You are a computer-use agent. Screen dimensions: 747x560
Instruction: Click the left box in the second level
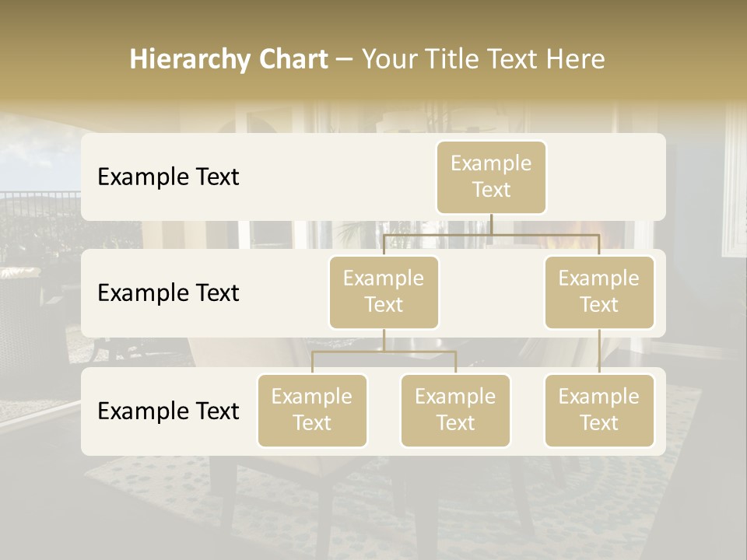[x=384, y=292]
